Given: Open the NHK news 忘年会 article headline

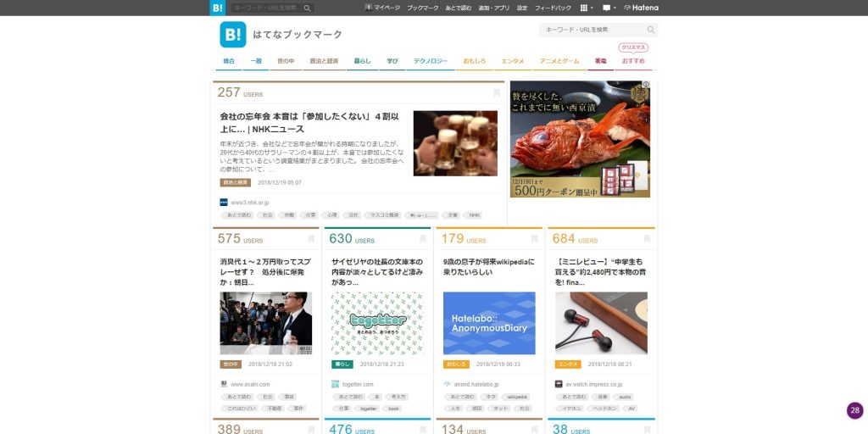Looking at the screenshot, I should [309, 122].
